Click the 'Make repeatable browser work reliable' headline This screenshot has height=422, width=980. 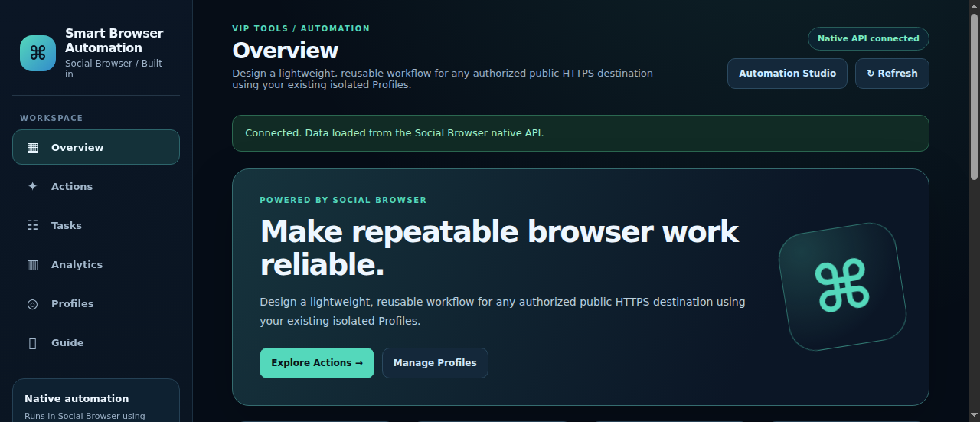[499, 247]
